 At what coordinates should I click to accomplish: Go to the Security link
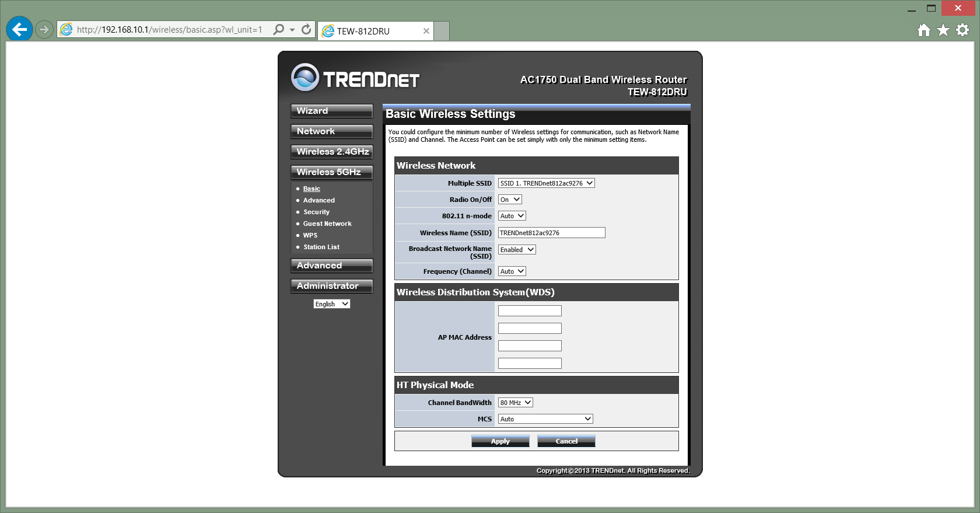316,212
